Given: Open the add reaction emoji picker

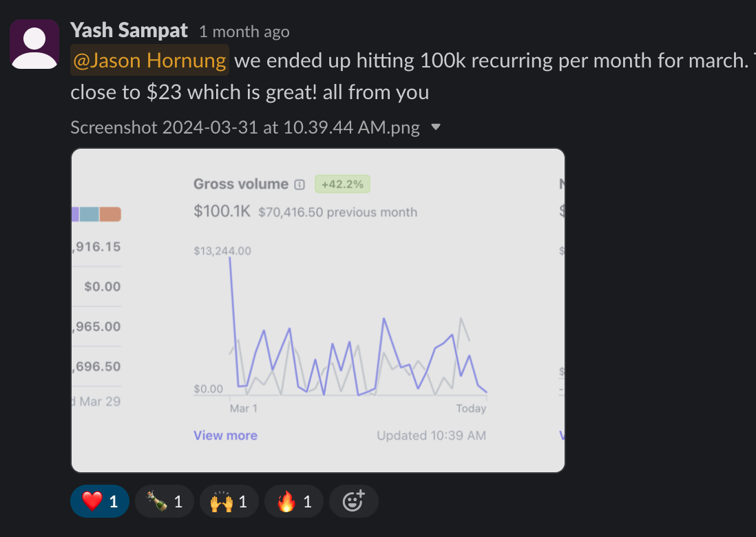Looking at the screenshot, I should tap(353, 501).
